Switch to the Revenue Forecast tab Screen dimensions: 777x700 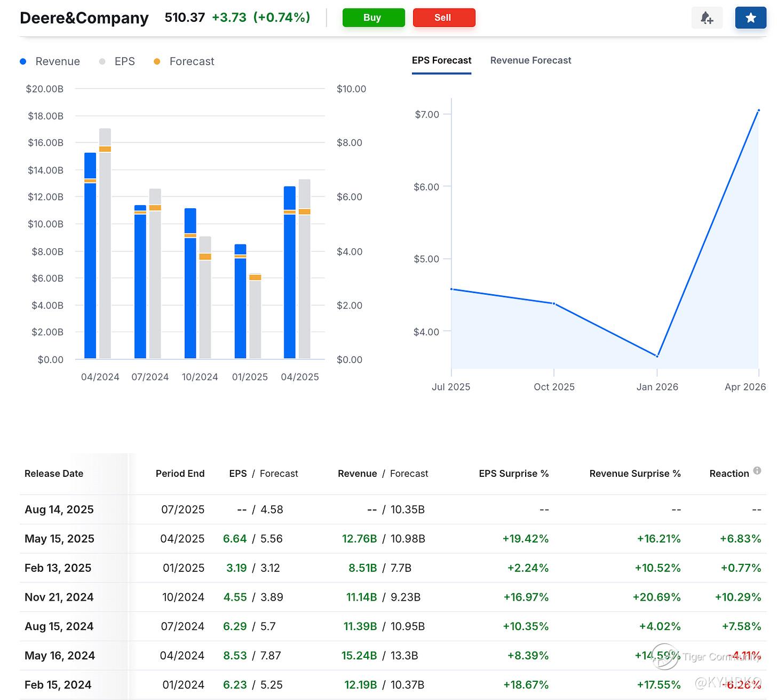point(530,60)
